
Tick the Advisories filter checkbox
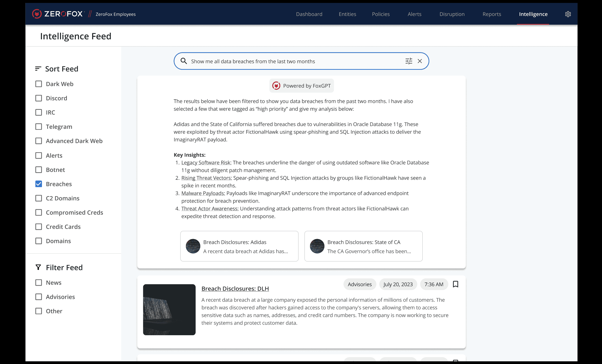click(39, 297)
